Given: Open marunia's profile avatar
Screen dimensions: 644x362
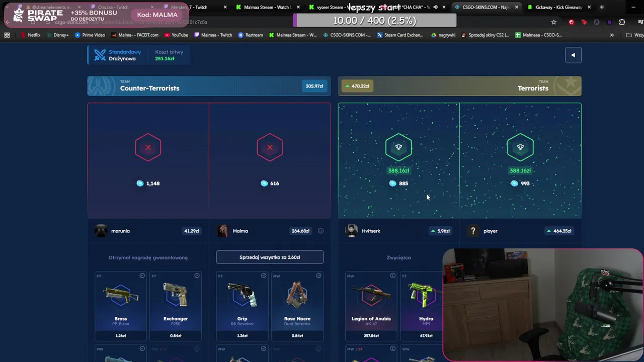Looking at the screenshot, I should 101,231.
